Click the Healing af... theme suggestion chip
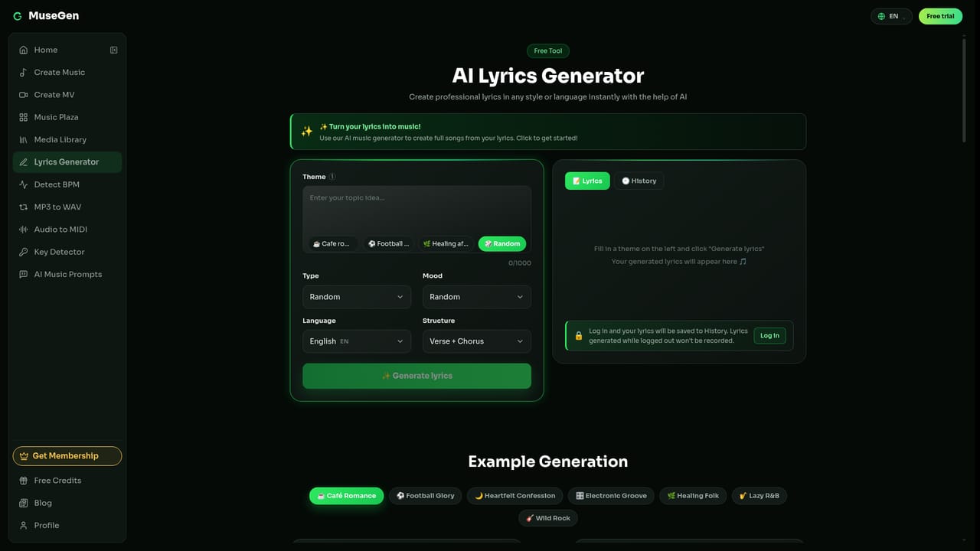 [x=446, y=243]
